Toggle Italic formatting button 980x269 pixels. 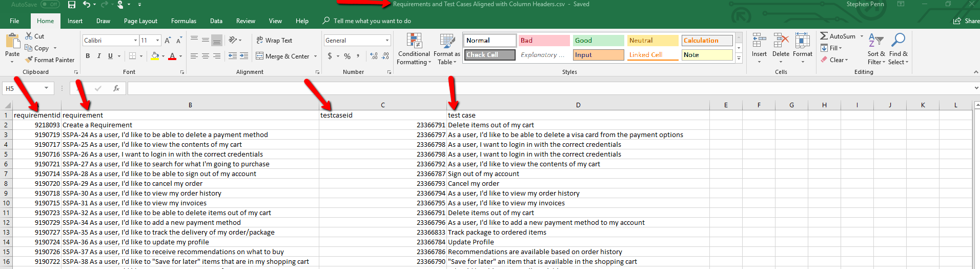pos(99,56)
